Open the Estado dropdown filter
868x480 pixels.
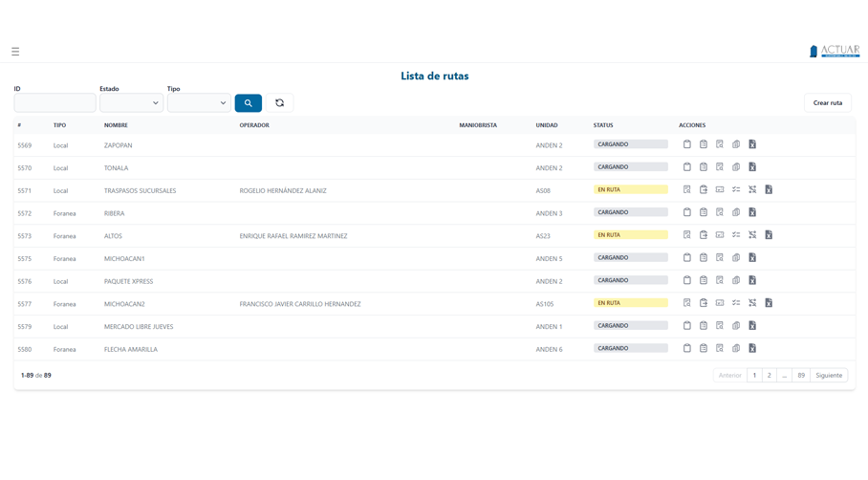click(131, 103)
